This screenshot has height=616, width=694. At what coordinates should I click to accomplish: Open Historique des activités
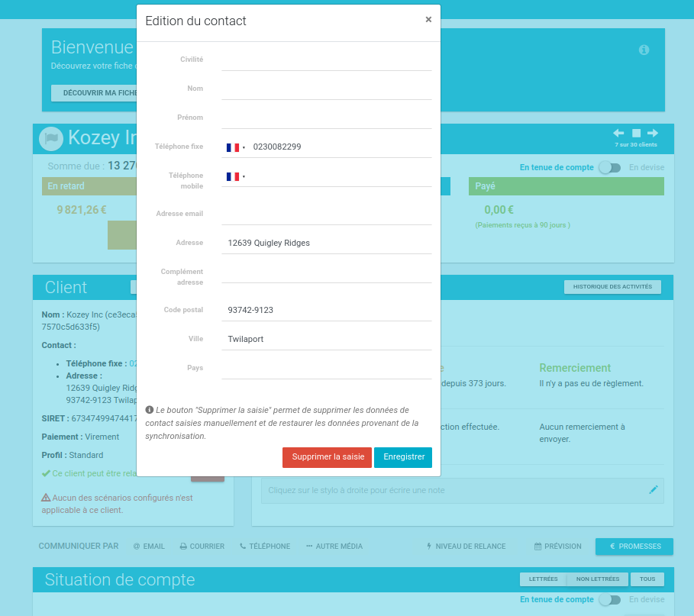click(x=612, y=287)
